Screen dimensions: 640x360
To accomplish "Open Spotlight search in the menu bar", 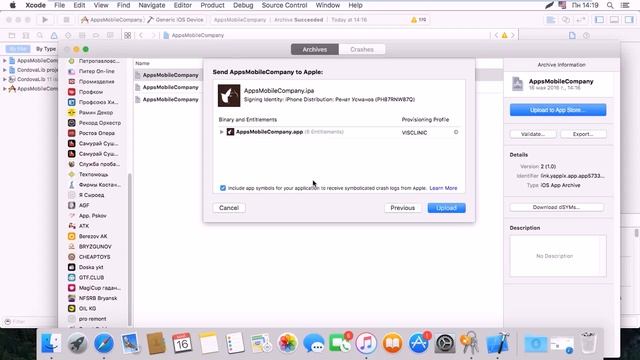I will coord(610,5).
